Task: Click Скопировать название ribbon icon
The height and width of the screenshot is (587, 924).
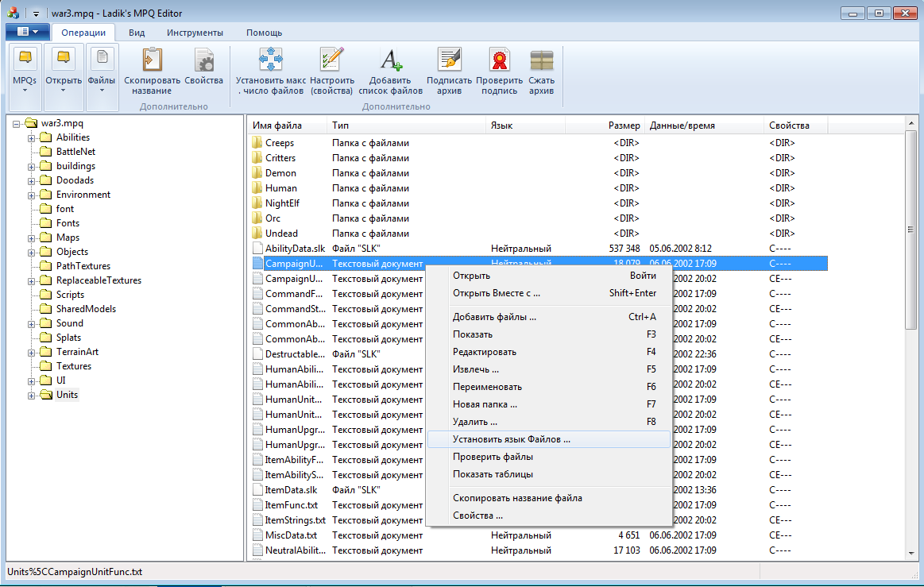Action: [152, 71]
